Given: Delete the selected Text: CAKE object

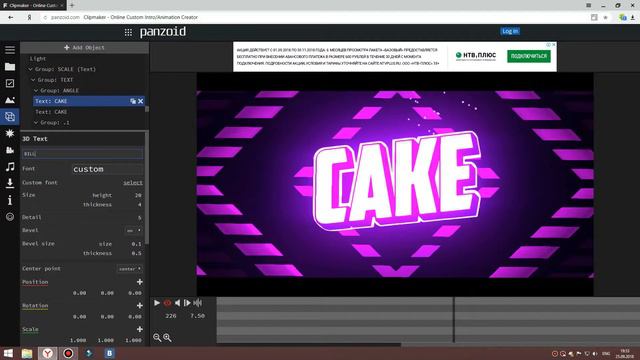Looking at the screenshot, I should [x=140, y=101].
